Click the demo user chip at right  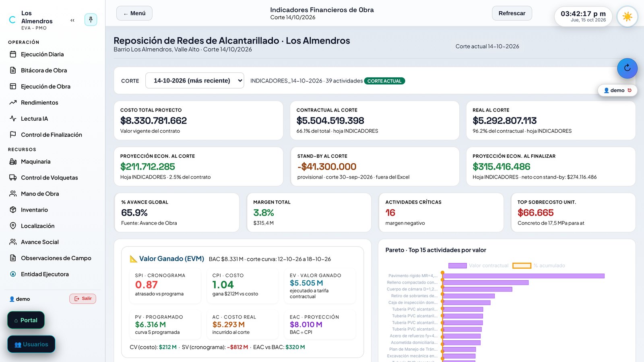[x=617, y=90]
